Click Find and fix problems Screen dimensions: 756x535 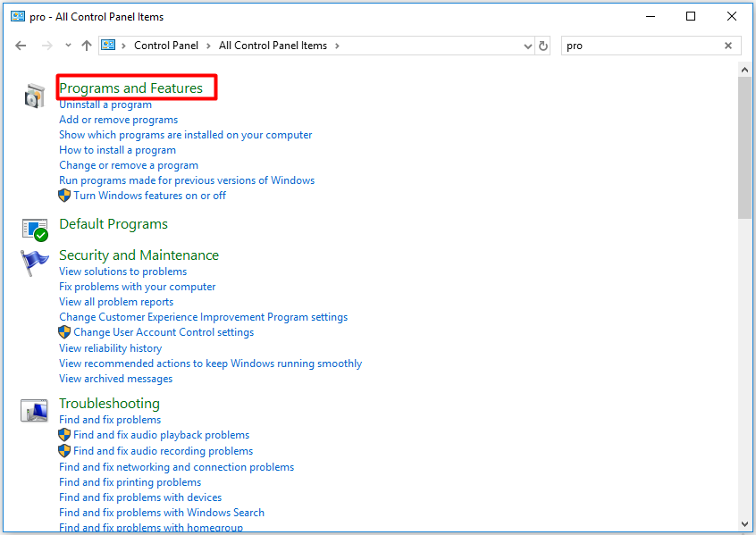pos(109,420)
